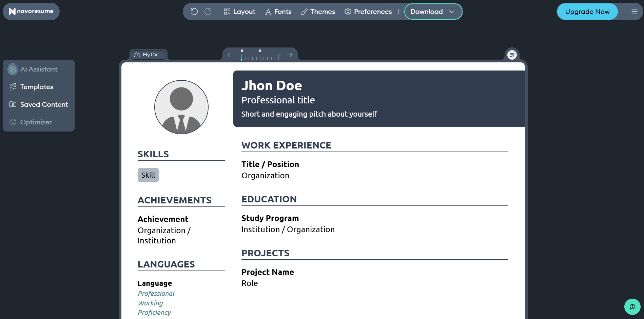Click the Upgrade Now button
Image resolution: width=644 pixels, height=319 pixels.
[x=587, y=11]
